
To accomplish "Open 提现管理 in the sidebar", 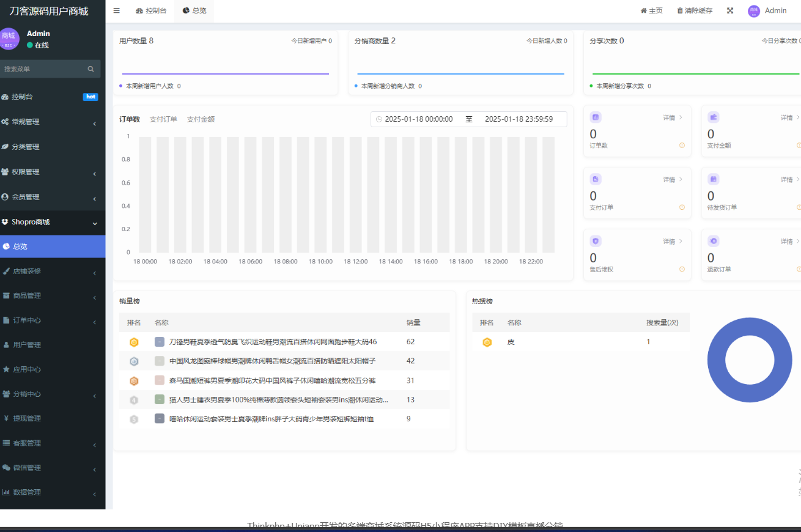I will 53,418.
